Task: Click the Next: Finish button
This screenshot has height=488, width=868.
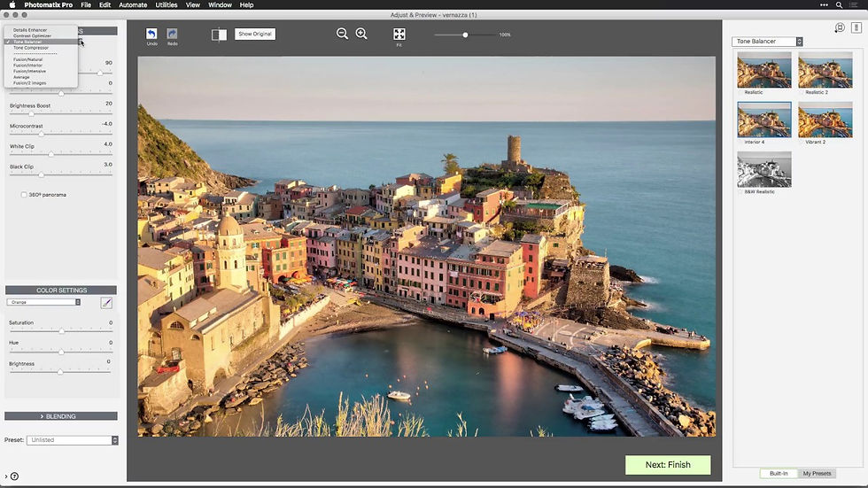Action: [668, 465]
